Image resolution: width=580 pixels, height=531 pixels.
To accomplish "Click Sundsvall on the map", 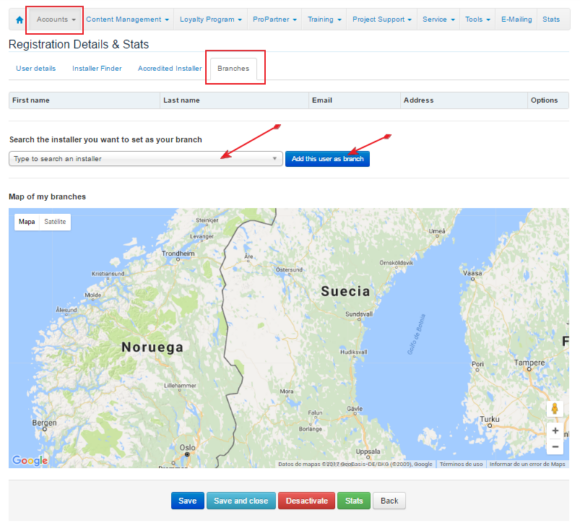I will click(359, 314).
